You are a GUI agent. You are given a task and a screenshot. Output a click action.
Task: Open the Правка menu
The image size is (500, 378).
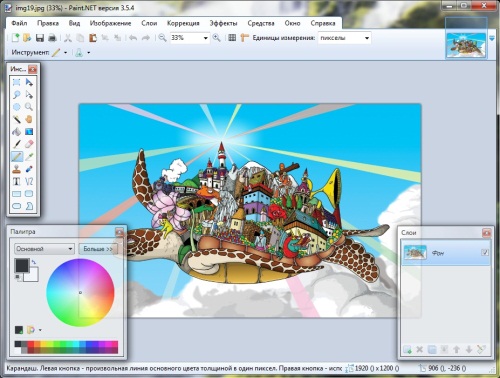click(x=48, y=23)
